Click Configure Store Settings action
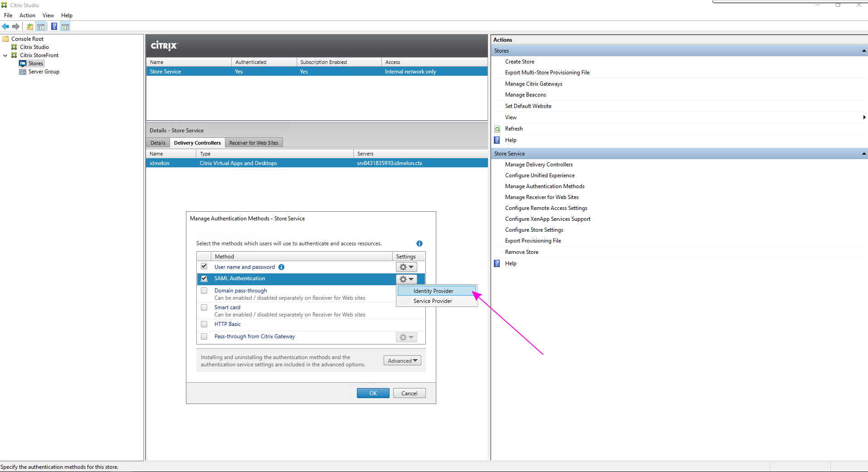This screenshot has width=868, height=472. [x=534, y=230]
